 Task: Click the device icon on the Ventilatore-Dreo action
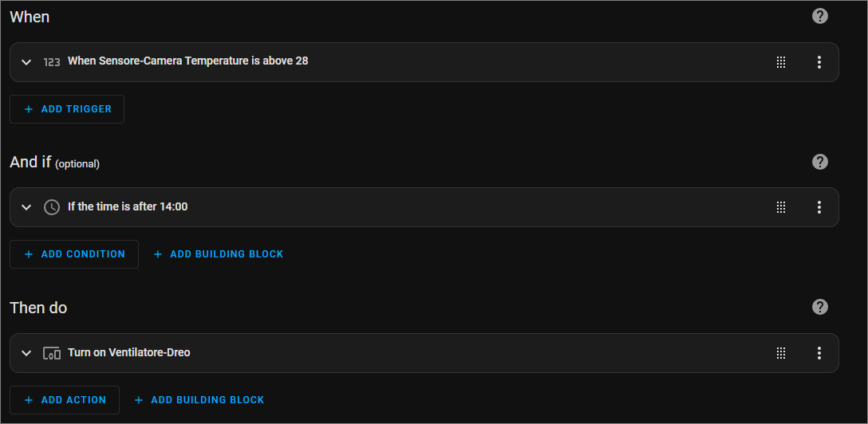click(x=52, y=353)
